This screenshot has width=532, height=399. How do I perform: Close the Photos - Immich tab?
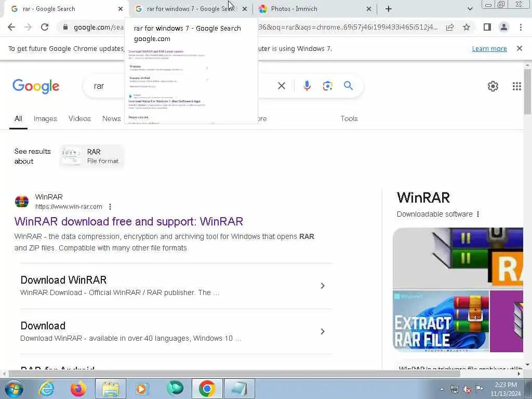369,9
